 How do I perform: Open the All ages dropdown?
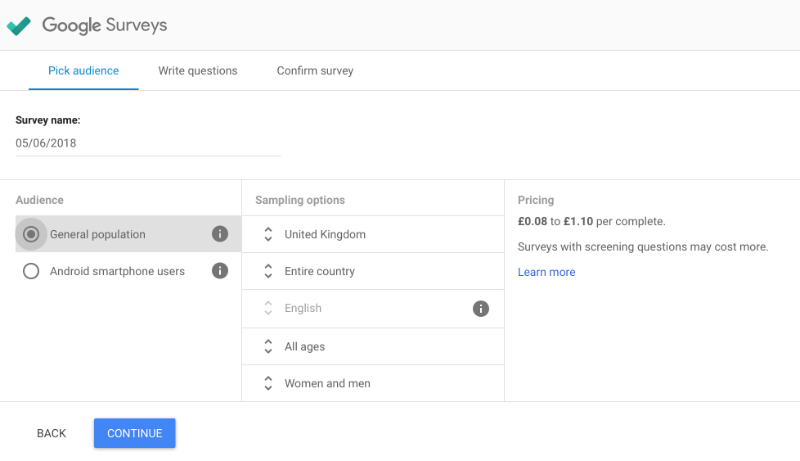click(373, 346)
